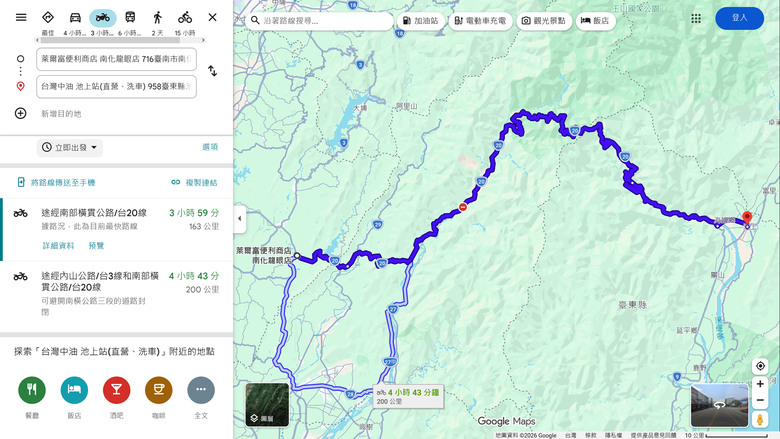Image resolution: width=780 pixels, height=439 pixels.
Task: Copy link via 複製連結
Action: 195,182
